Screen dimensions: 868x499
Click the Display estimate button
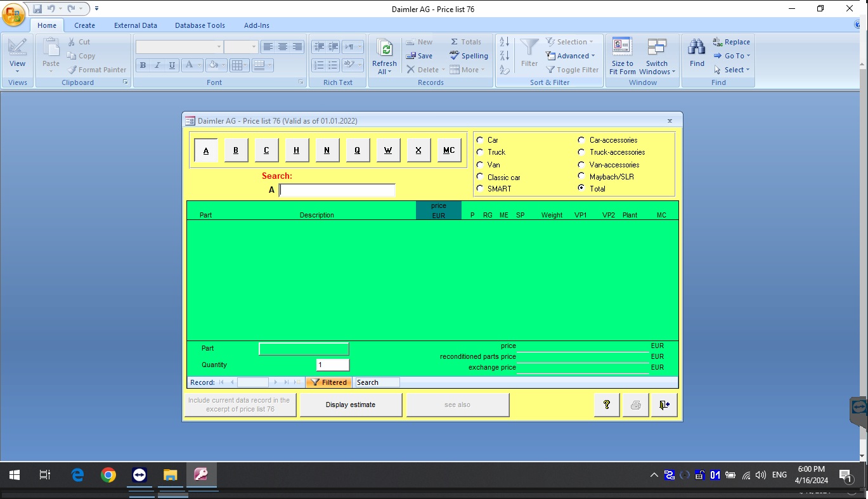click(x=351, y=405)
